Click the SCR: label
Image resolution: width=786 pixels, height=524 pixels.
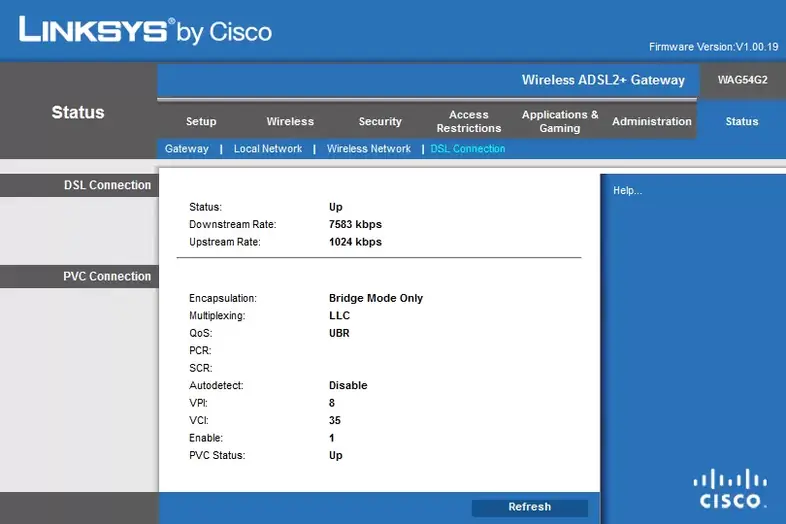click(201, 368)
